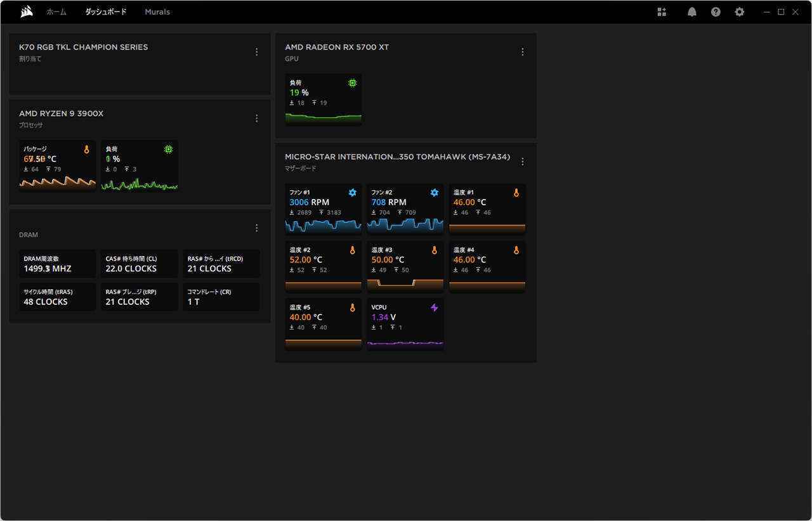The width and height of the screenshot is (812, 521).
Task: Click the 52.00 °C value
Action: click(x=306, y=260)
